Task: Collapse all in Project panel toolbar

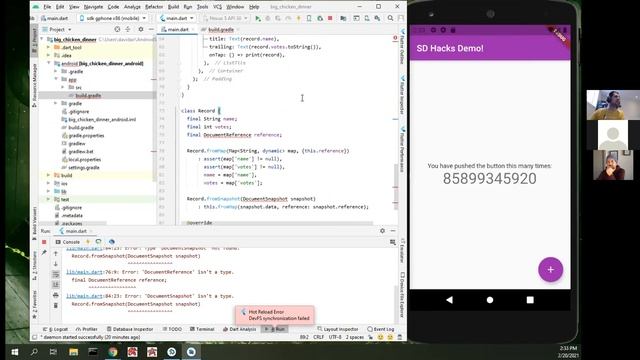Action: click(x=128, y=29)
